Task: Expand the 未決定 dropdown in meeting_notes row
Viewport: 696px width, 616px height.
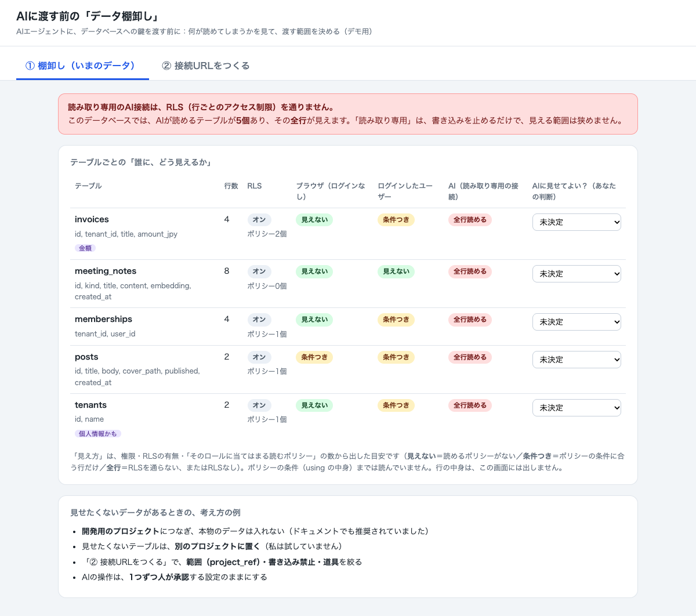Action: pyautogui.click(x=577, y=274)
